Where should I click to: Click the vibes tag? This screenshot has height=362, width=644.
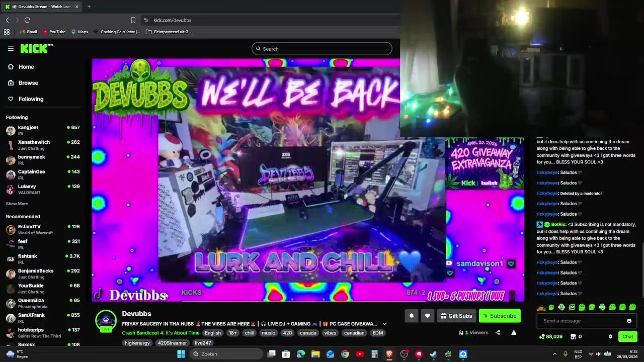(330, 333)
